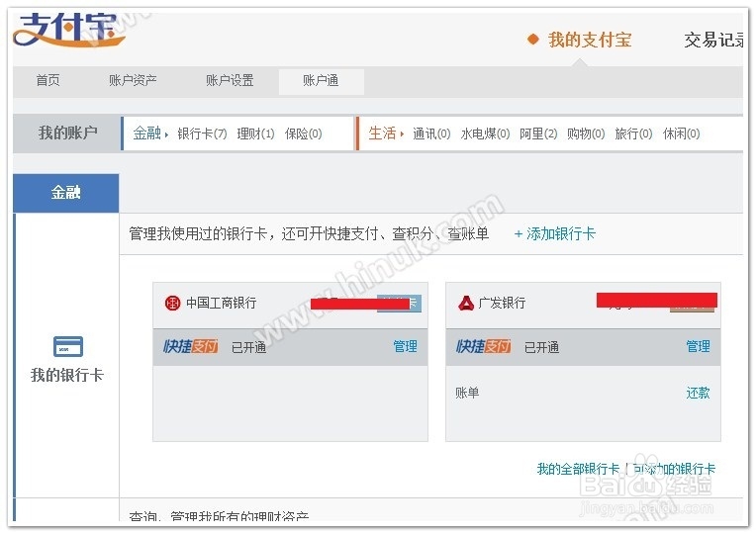Switch to the 账户资产 tab
756x534 pixels.
133,80
